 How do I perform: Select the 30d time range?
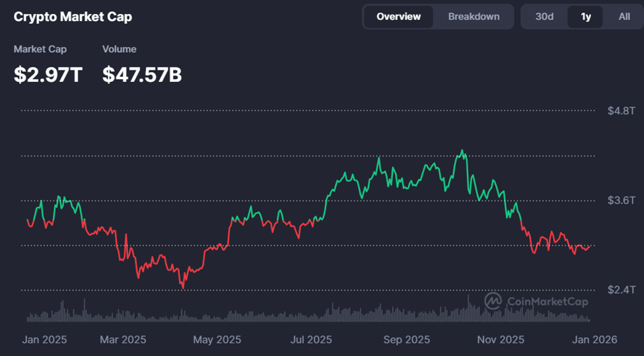pos(544,17)
